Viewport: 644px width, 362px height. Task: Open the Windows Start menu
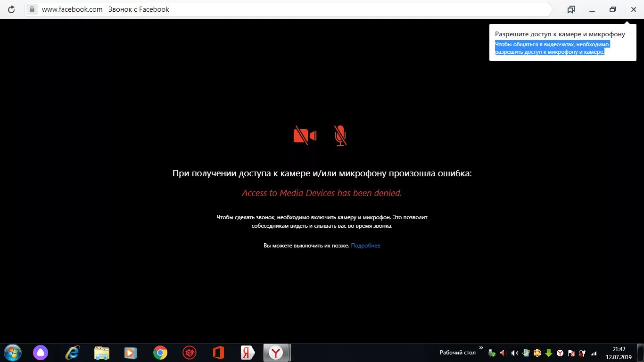[12, 353]
